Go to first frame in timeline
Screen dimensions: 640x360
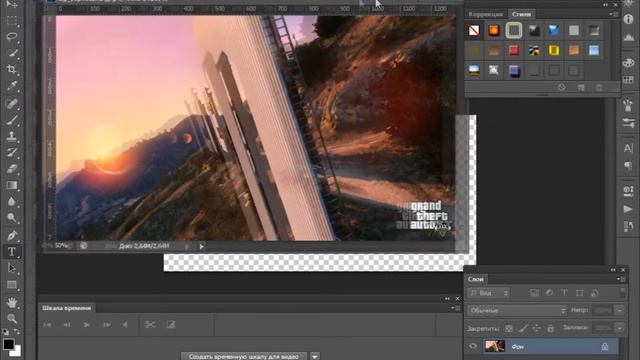tap(47, 325)
